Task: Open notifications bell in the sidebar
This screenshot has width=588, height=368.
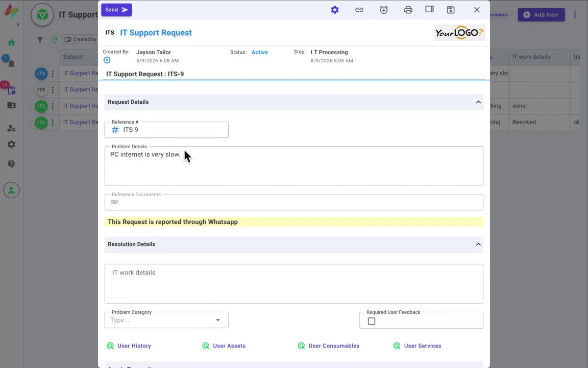Action: pyautogui.click(x=12, y=63)
